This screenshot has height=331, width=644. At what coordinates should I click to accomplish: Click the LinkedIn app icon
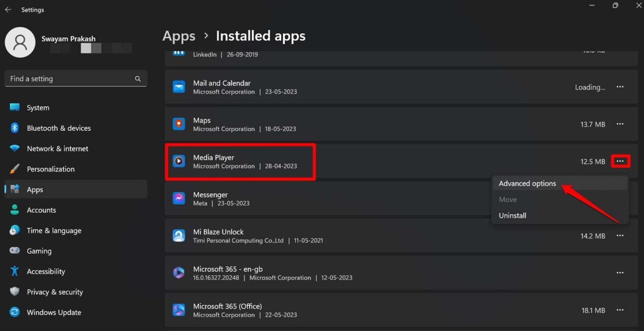(x=179, y=52)
